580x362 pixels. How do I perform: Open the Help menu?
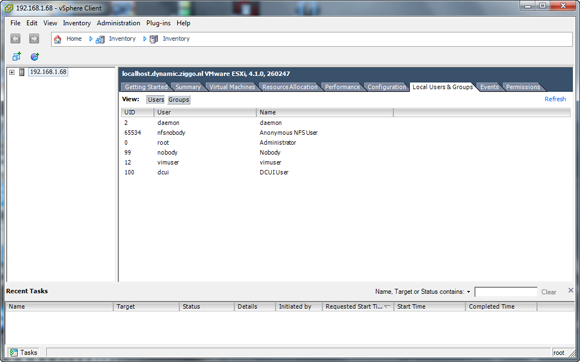tap(183, 23)
